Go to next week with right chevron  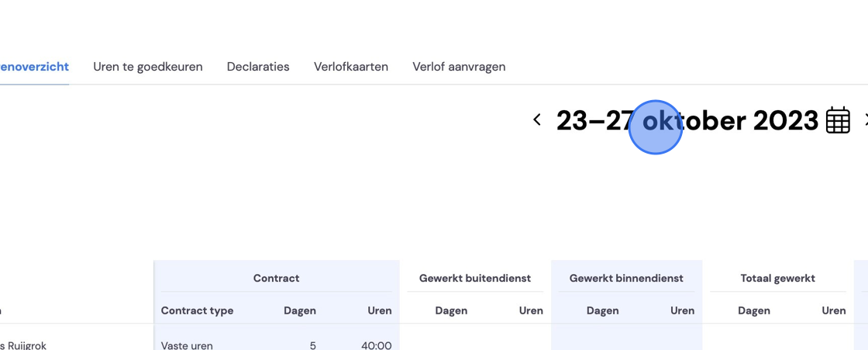[865, 120]
